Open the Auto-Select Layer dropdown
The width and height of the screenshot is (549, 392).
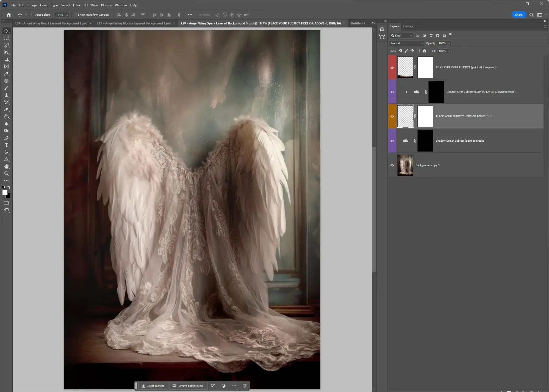[62, 15]
